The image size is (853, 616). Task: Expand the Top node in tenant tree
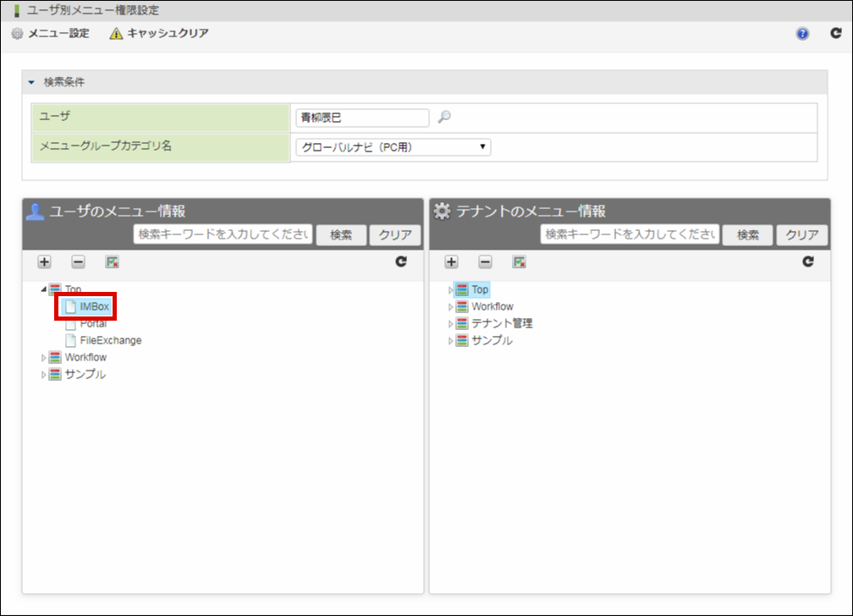click(x=450, y=290)
